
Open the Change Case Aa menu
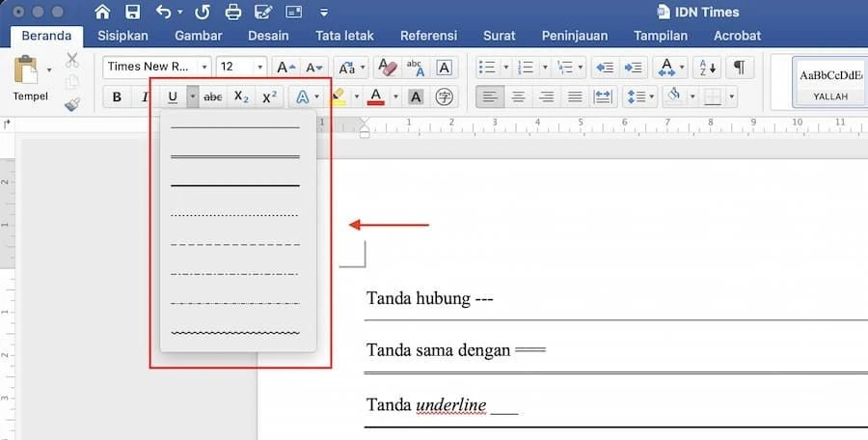[351, 68]
